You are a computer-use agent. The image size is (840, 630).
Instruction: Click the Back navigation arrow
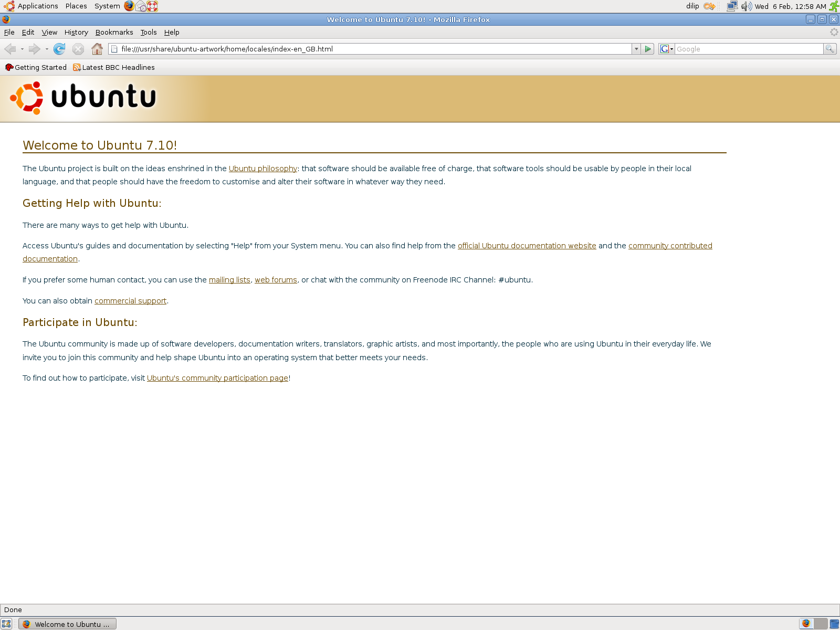[10, 49]
